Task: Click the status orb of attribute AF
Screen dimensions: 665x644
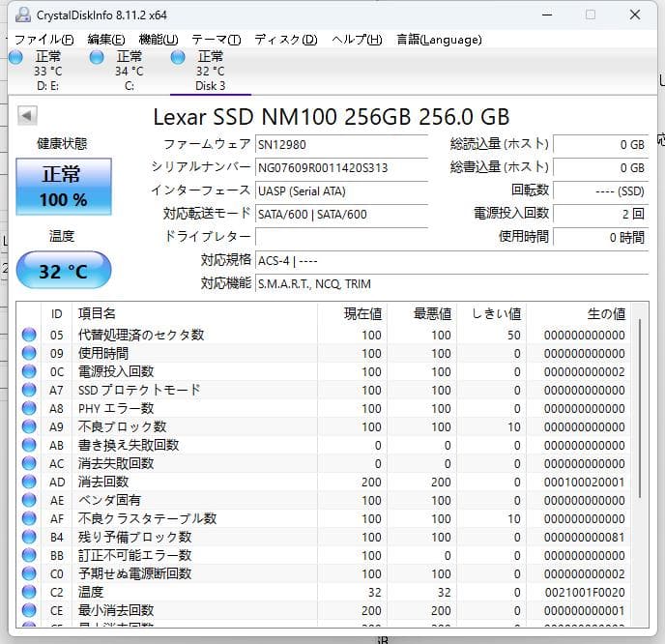Action: click(x=29, y=518)
